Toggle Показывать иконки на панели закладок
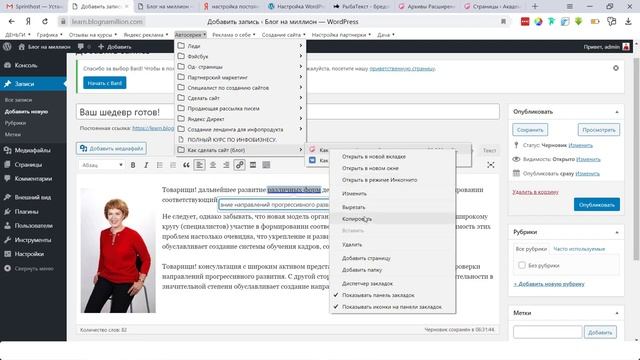Viewport: 640px width, 360px height. pyautogui.click(x=392, y=307)
